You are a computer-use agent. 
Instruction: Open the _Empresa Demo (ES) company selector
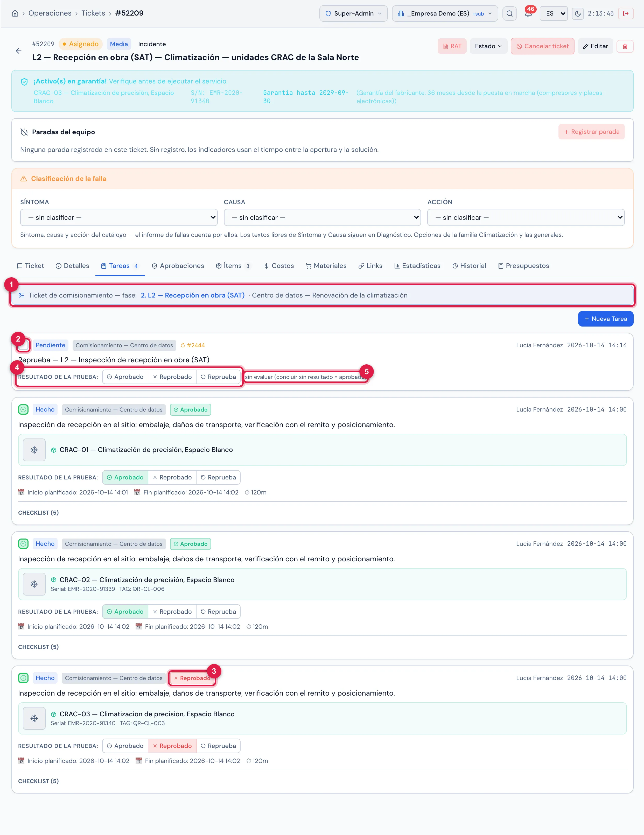(x=445, y=13)
